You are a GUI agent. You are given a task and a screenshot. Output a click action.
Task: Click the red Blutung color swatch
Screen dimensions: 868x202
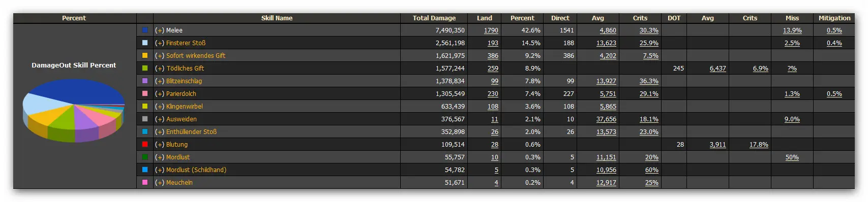(x=145, y=145)
